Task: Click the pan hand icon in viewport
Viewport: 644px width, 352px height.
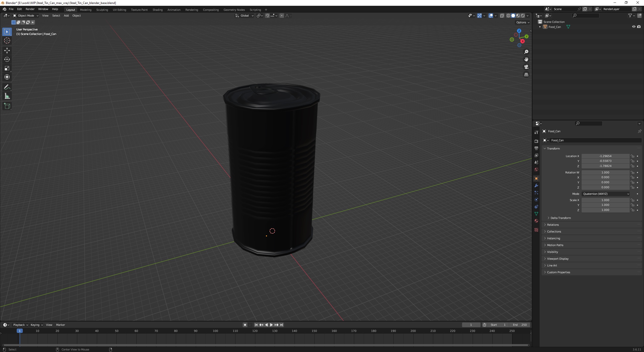Action: coord(526,59)
